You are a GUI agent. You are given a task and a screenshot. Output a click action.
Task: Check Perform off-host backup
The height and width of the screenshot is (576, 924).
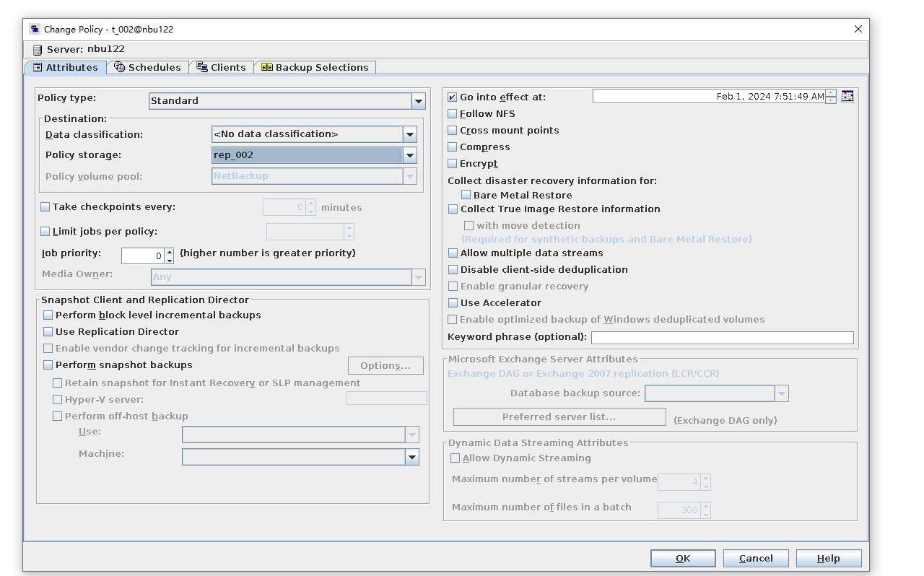58,416
